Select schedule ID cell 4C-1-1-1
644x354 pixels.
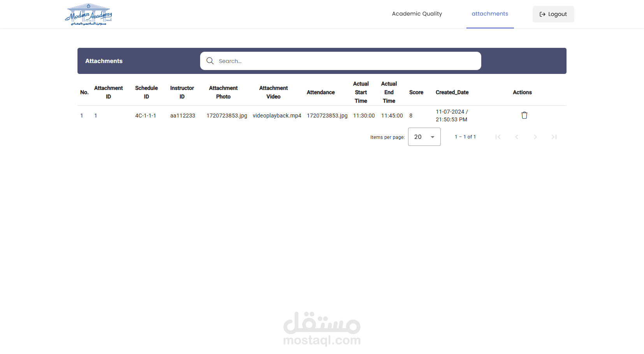tap(146, 116)
